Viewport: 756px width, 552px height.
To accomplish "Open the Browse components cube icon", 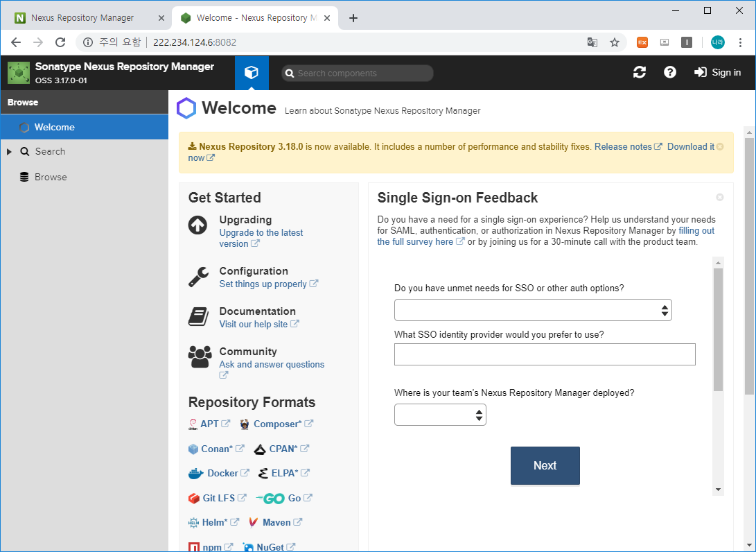I will pyautogui.click(x=252, y=72).
